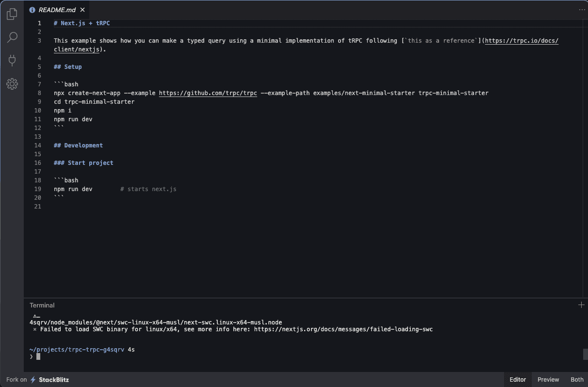
Task: Open the trpc.io/docs/client/nextjs reference link
Action: pos(522,41)
